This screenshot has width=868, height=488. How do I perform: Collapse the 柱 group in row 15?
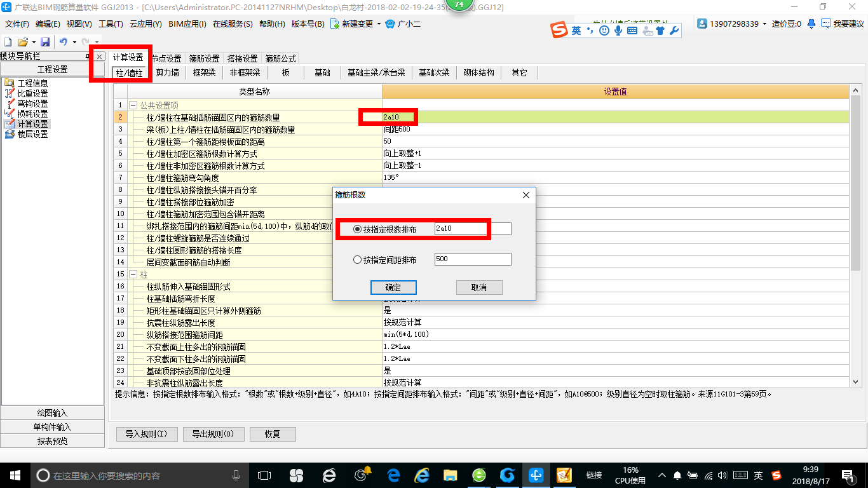(x=133, y=274)
